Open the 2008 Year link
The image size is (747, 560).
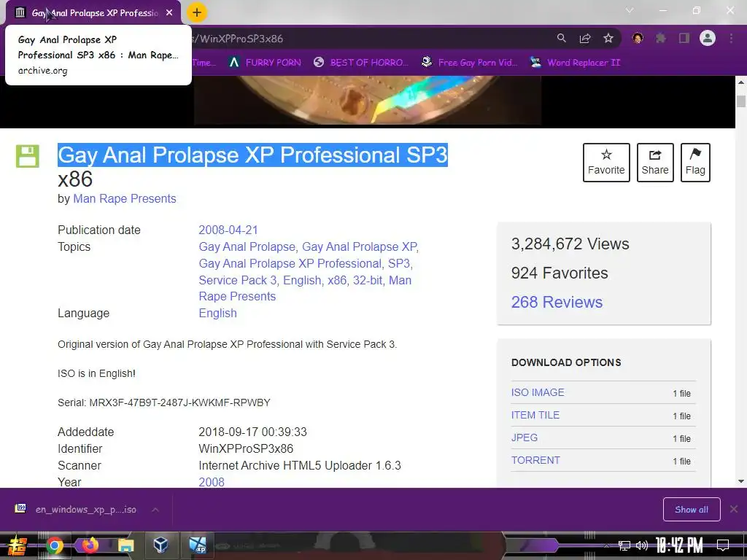tap(212, 482)
